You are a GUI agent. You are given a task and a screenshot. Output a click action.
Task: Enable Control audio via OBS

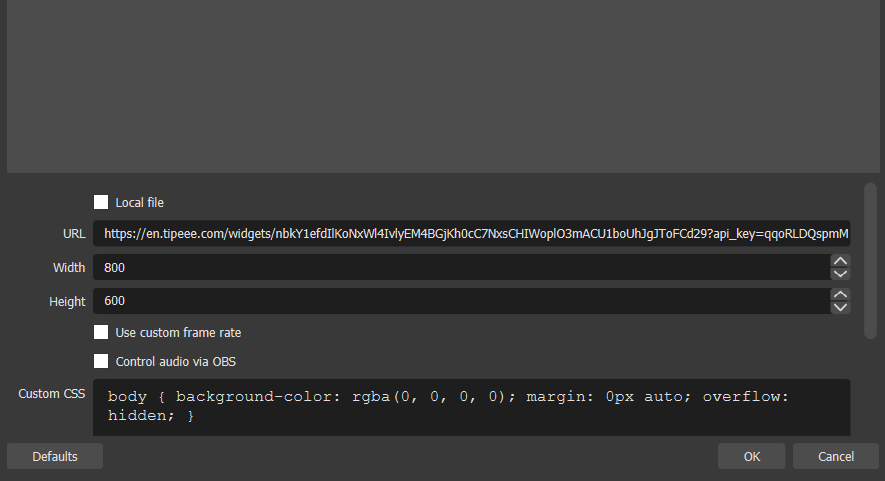(101, 361)
